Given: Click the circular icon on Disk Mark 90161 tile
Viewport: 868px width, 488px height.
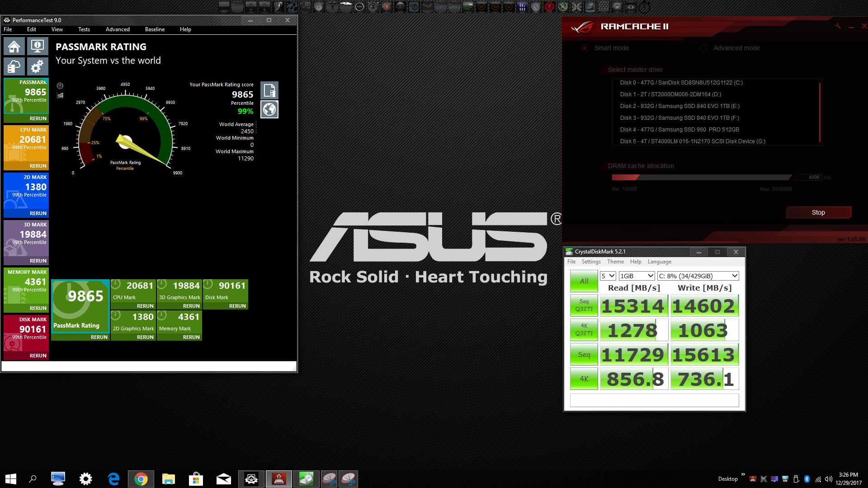Looking at the screenshot, I should point(208,285).
